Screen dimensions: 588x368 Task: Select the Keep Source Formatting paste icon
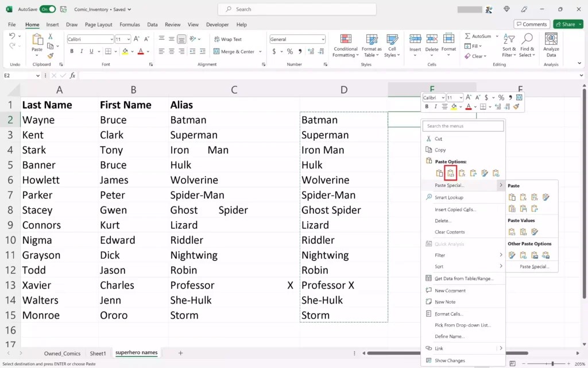pos(439,172)
